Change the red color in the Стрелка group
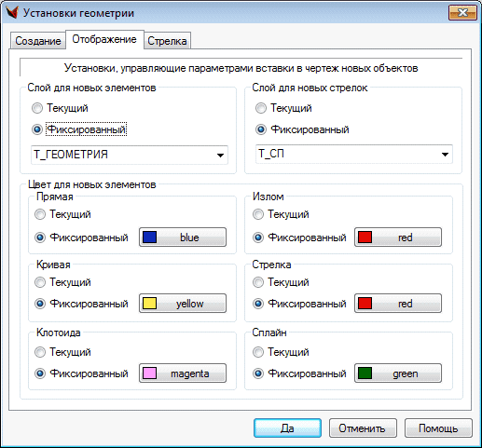 coord(398,304)
